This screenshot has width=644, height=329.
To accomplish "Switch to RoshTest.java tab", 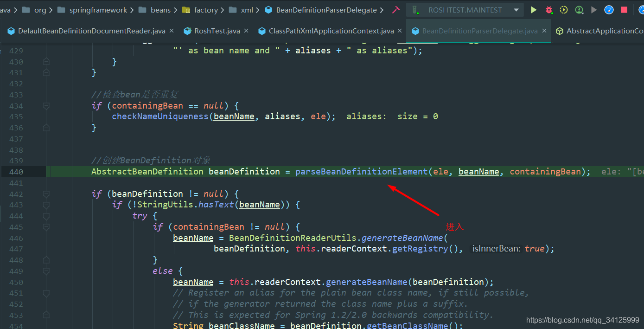I will coord(217,31).
